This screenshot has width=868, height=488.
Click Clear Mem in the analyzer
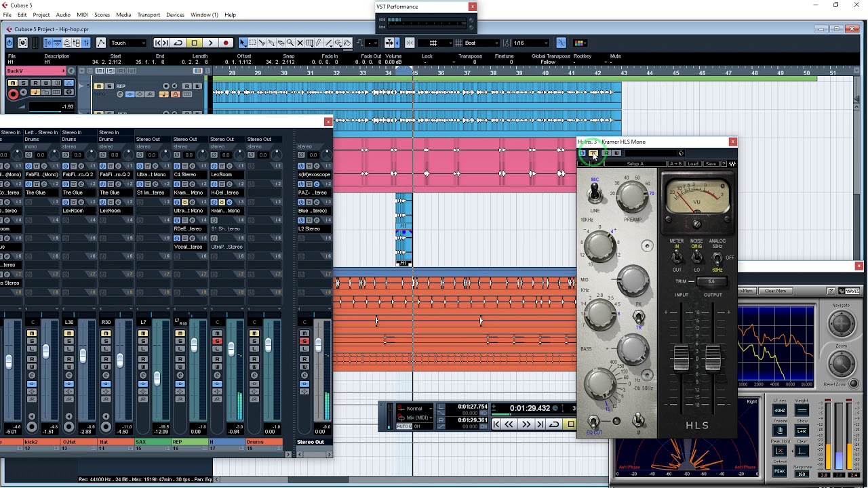775,291
